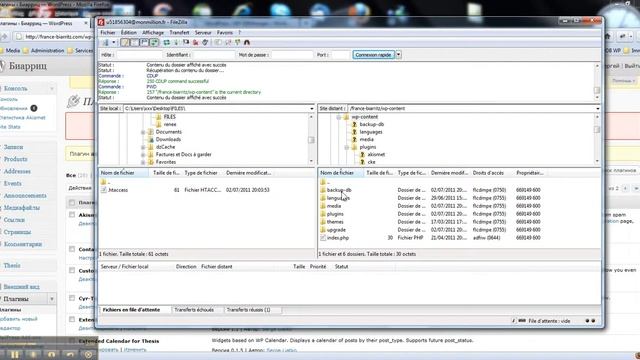The image size is (640, 360).
Task: Click the message log vertical scrollbar
Action: [x=597, y=82]
